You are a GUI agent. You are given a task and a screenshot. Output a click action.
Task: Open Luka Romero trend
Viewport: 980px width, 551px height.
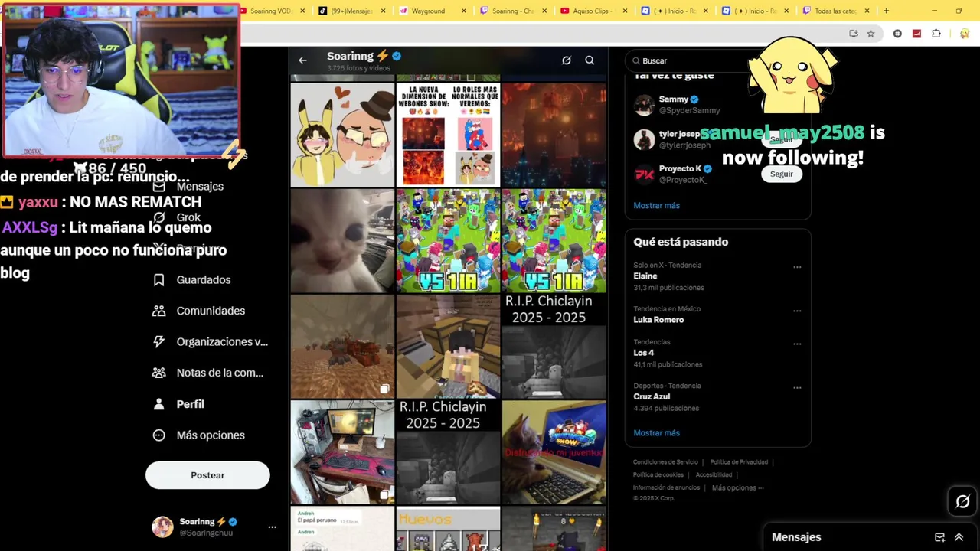click(x=658, y=320)
